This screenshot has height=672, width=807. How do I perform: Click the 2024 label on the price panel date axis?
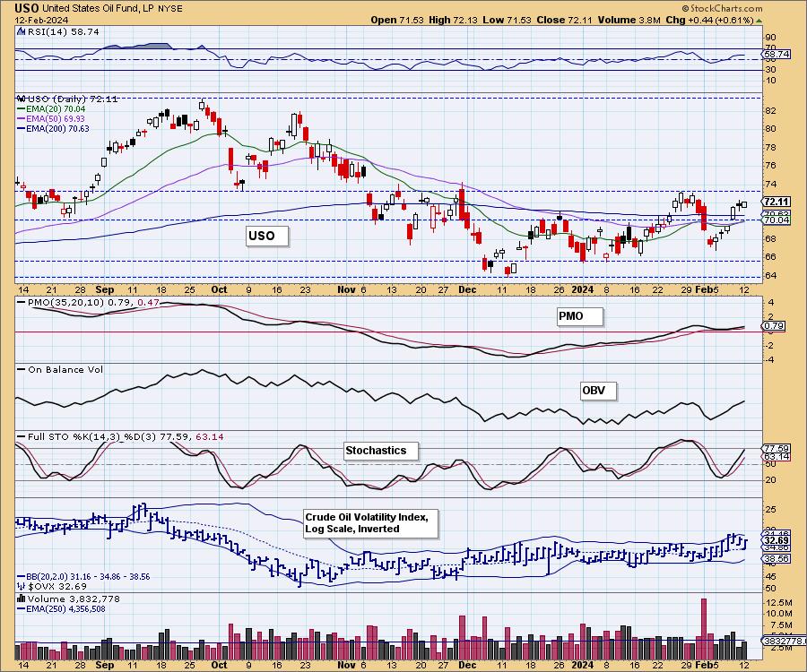[582, 289]
